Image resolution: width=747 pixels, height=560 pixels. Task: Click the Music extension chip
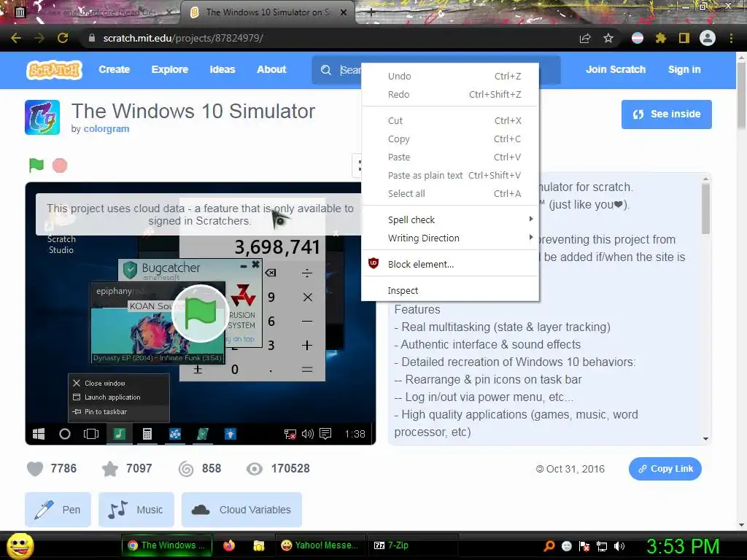136,510
